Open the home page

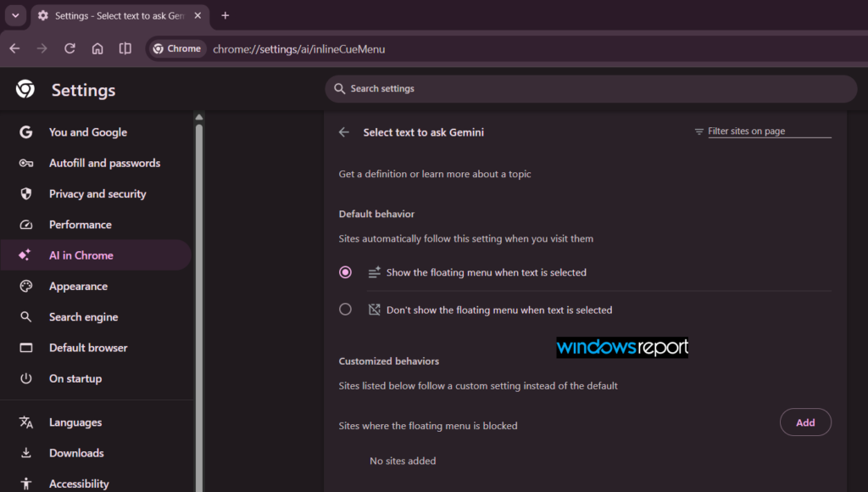(97, 48)
